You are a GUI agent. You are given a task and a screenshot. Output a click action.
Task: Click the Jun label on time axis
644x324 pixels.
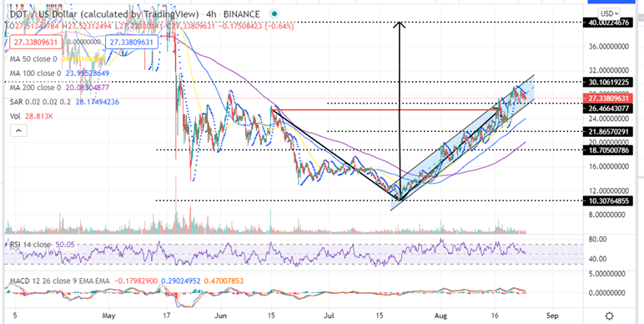[221, 316]
